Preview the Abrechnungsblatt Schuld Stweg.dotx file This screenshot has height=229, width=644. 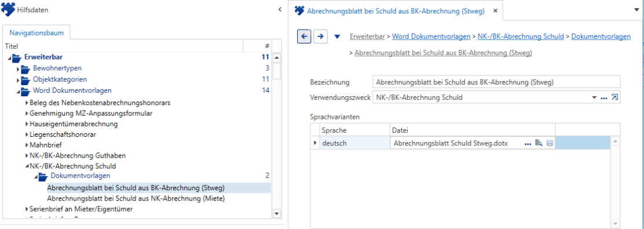(x=539, y=143)
